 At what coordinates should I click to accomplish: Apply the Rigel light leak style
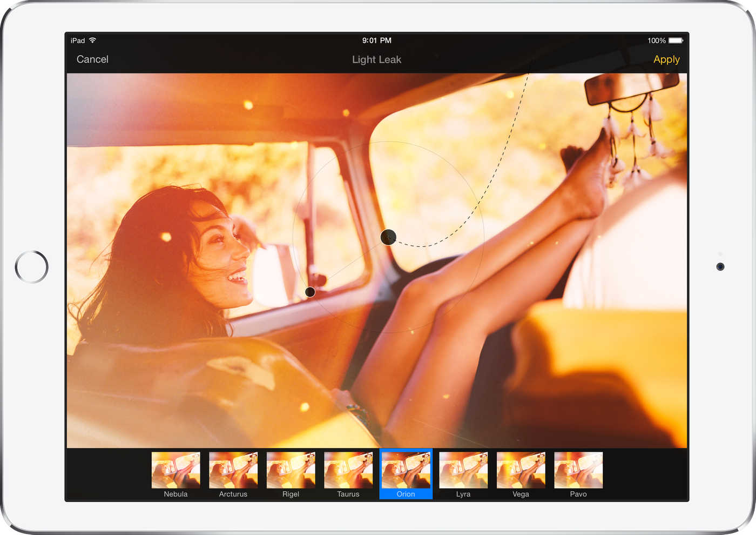291,470
